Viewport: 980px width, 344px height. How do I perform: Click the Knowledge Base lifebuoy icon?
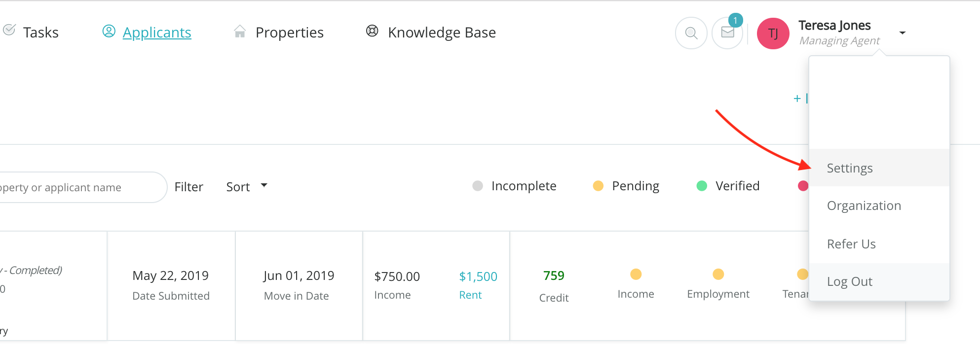372,31
